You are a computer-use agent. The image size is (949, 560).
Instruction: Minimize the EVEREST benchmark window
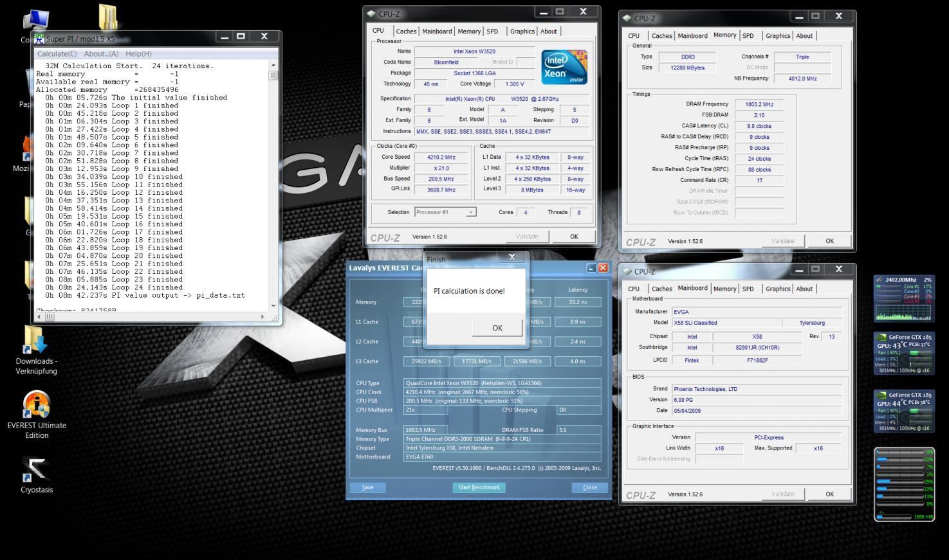[x=591, y=267]
